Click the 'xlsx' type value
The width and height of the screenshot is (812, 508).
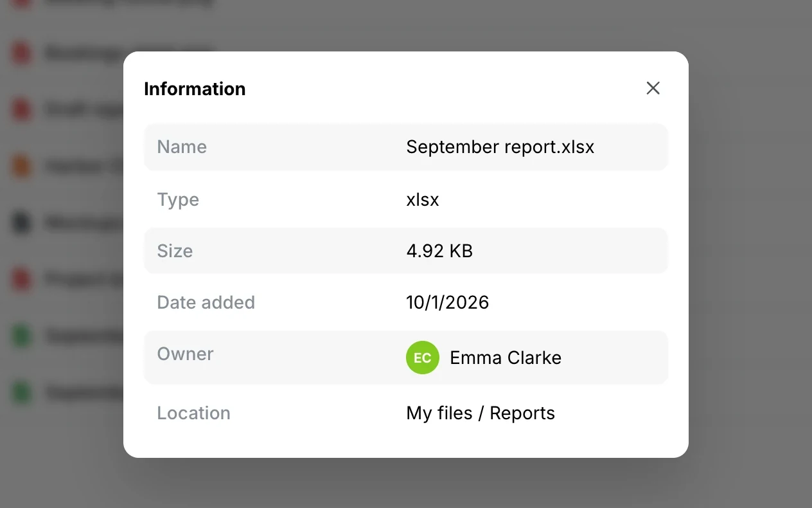pos(423,199)
